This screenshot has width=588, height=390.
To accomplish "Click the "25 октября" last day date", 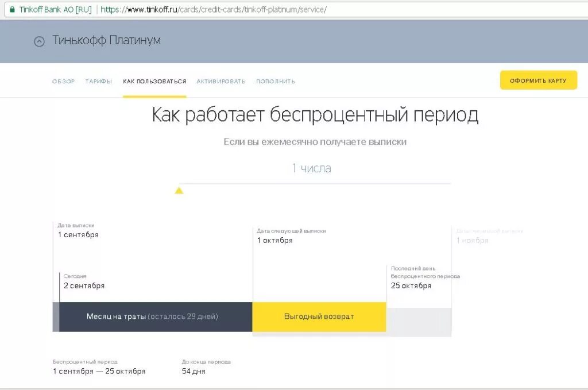I will pyautogui.click(x=411, y=285).
